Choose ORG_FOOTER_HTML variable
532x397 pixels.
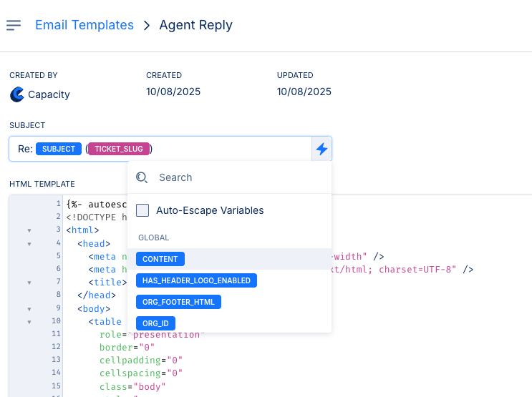[x=178, y=302]
